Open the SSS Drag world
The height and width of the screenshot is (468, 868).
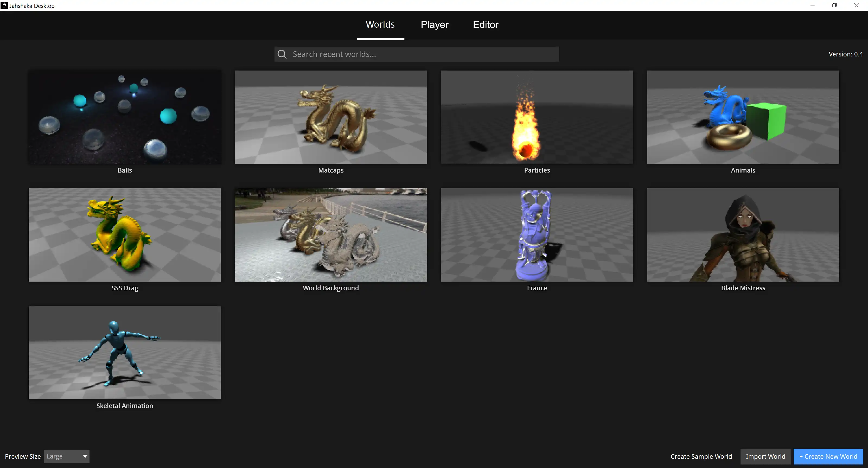(x=125, y=235)
